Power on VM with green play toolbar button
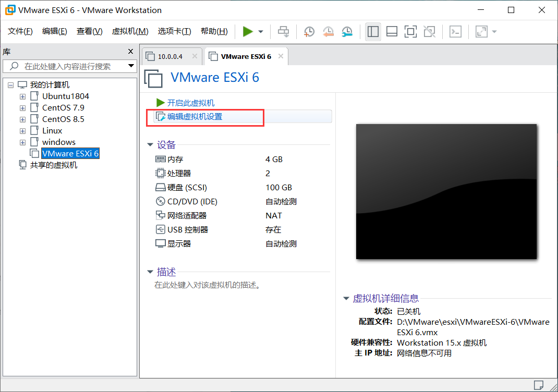The width and height of the screenshot is (558, 392). 248,31
